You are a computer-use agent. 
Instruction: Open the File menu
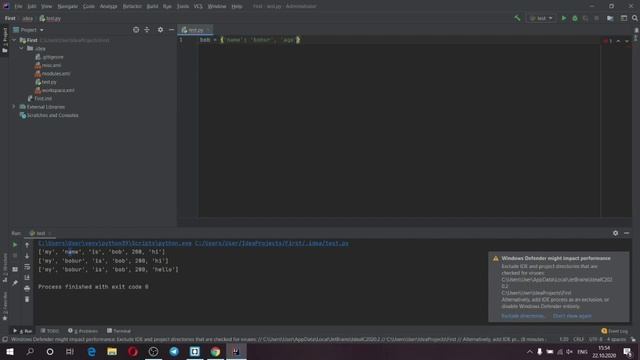[18, 6]
